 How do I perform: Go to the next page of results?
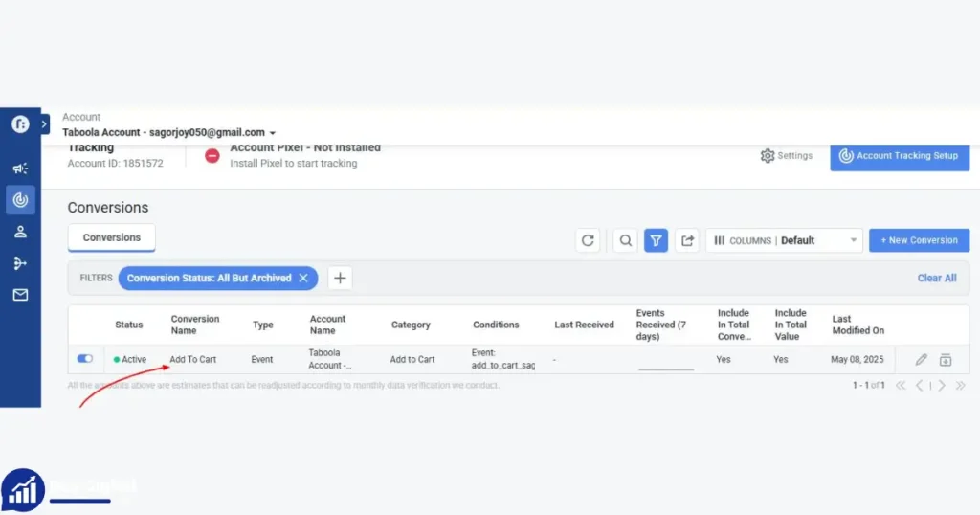[942, 386]
